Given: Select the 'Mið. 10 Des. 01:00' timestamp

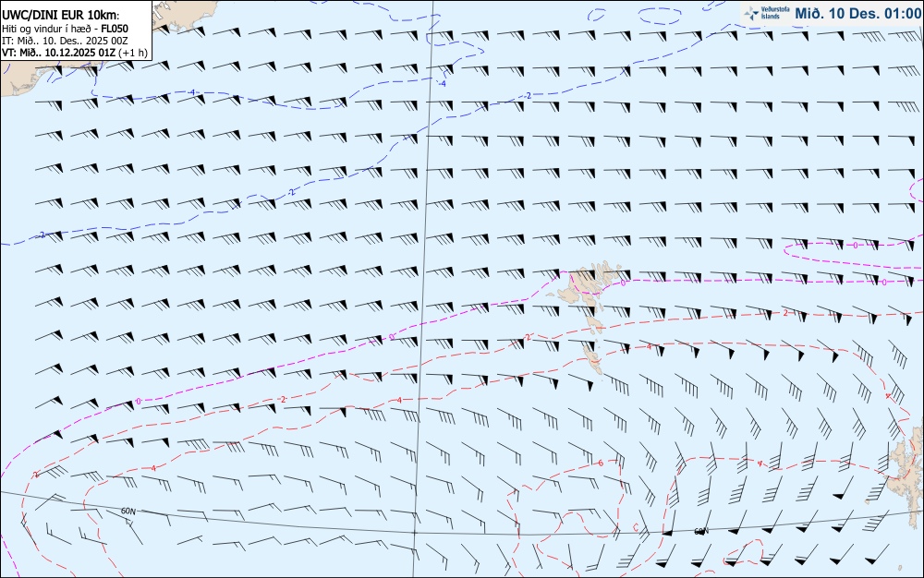Looking at the screenshot, I should (857, 13).
